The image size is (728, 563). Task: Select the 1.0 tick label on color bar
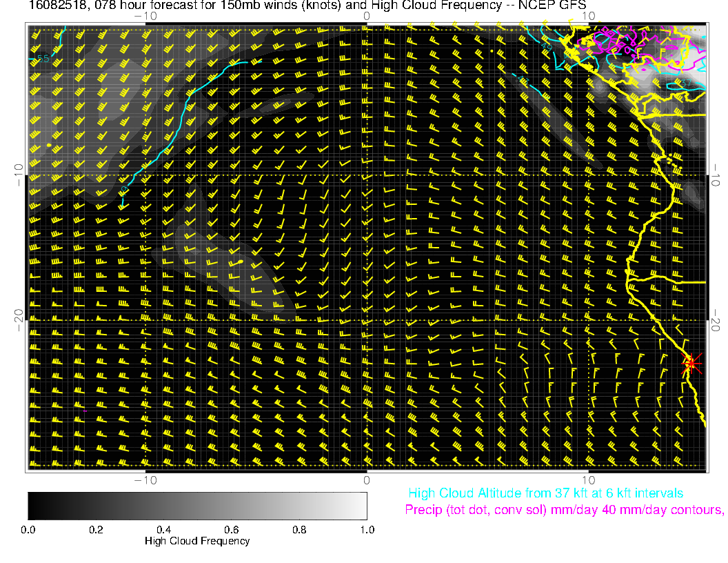pyautogui.click(x=367, y=530)
